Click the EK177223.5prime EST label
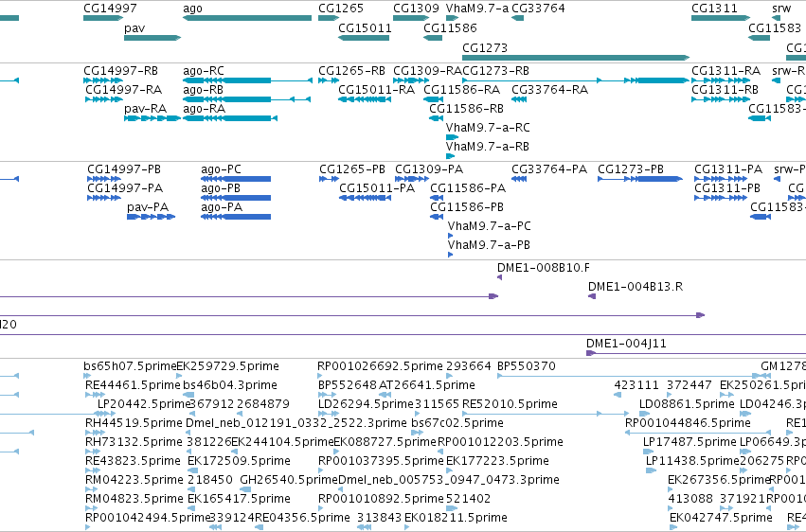The width and height of the screenshot is (806, 532). (497, 462)
